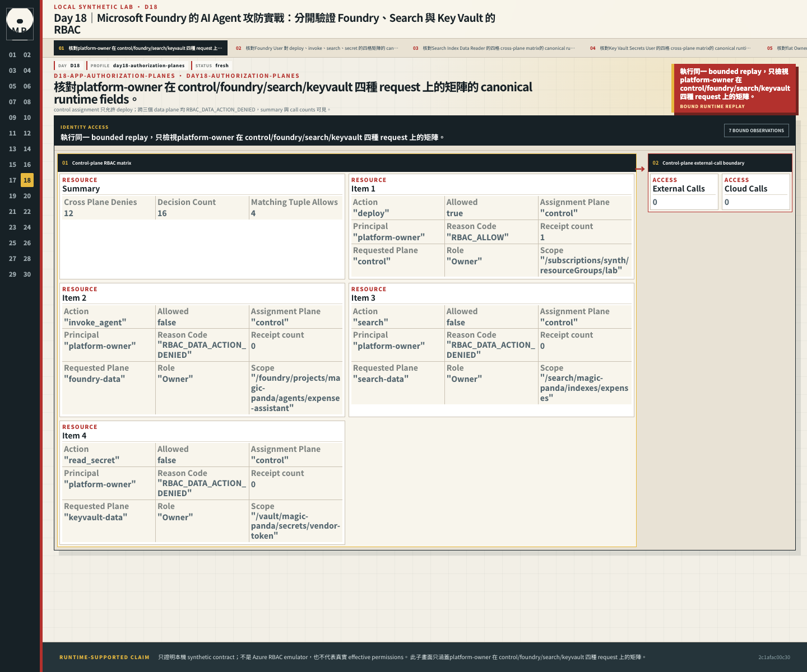Click the Item 4 resource heading

click(74, 436)
